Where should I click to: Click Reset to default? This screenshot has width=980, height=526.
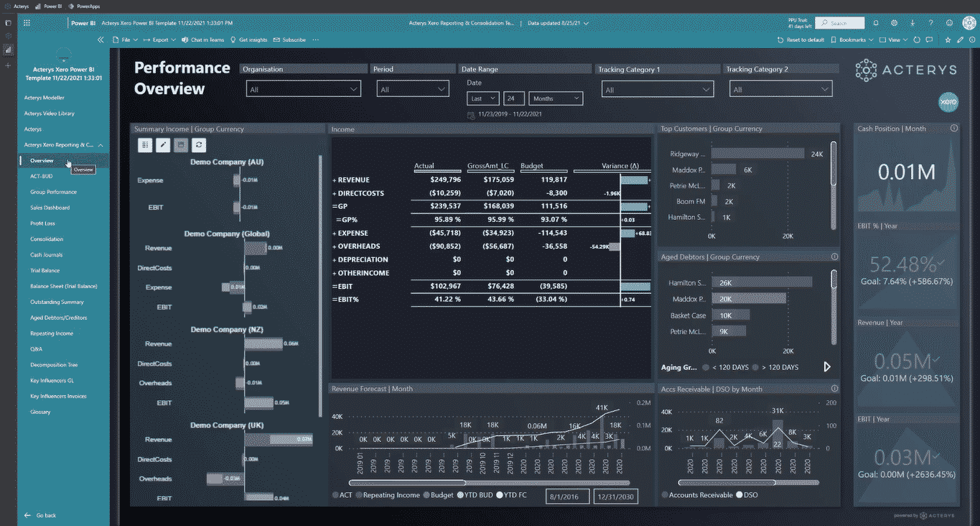[801, 40]
